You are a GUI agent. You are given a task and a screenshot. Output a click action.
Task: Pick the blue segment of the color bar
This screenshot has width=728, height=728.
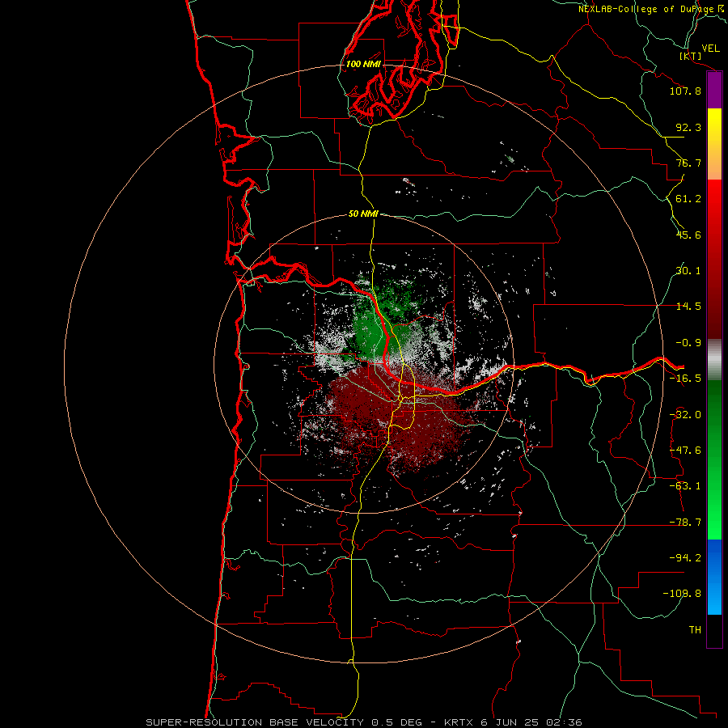[x=714, y=577]
